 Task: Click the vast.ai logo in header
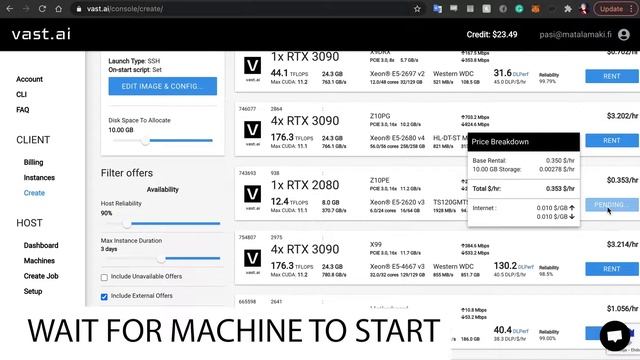[x=41, y=34]
